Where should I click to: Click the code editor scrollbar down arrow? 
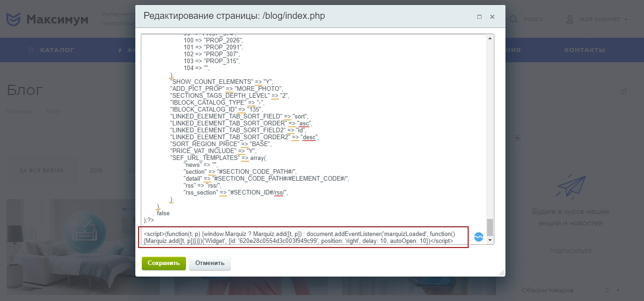point(490,240)
